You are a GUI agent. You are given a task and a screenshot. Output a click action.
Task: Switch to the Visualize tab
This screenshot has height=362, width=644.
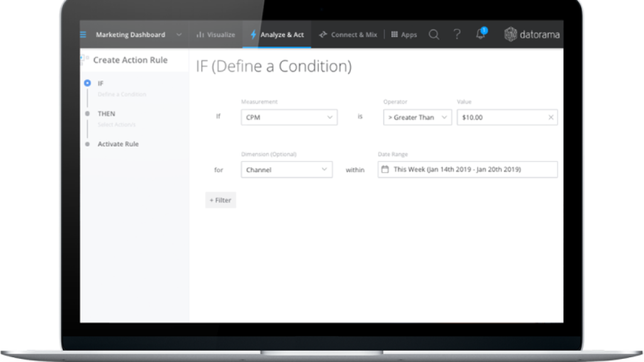pos(216,35)
